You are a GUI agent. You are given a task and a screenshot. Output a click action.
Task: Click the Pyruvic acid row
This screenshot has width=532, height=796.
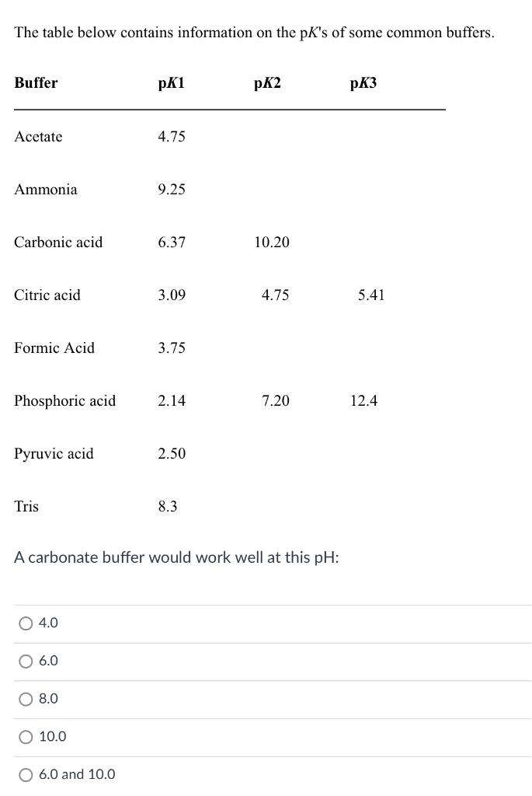tap(54, 454)
